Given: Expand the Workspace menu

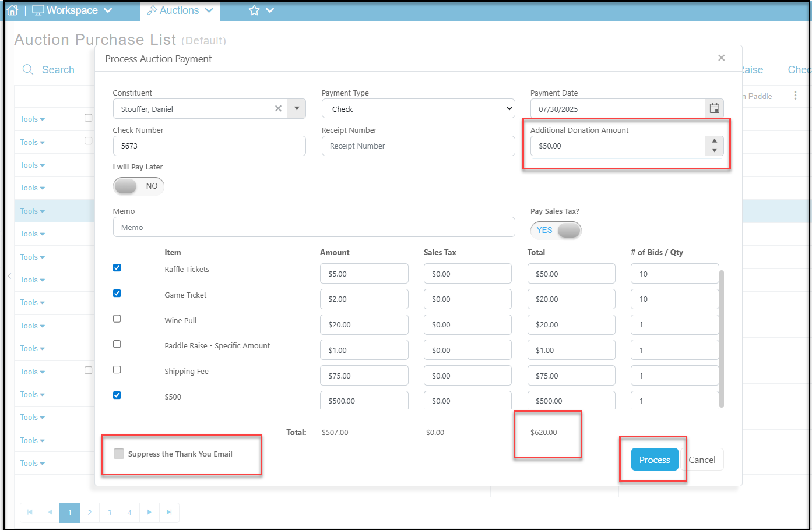Looking at the screenshot, I should coord(72,10).
